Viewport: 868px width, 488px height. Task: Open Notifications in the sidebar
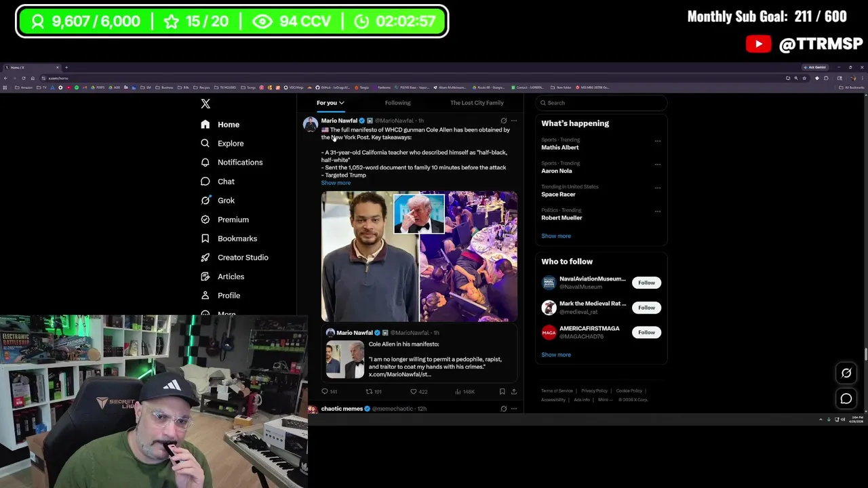click(x=232, y=163)
